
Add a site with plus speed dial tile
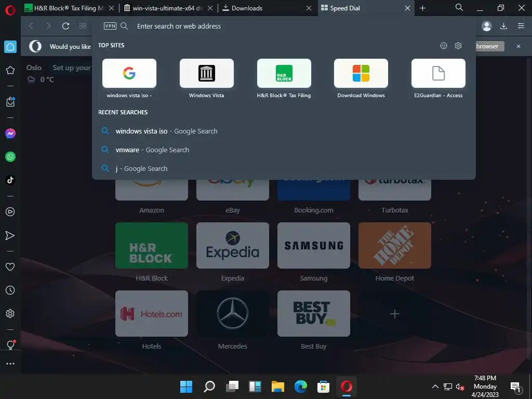395,313
